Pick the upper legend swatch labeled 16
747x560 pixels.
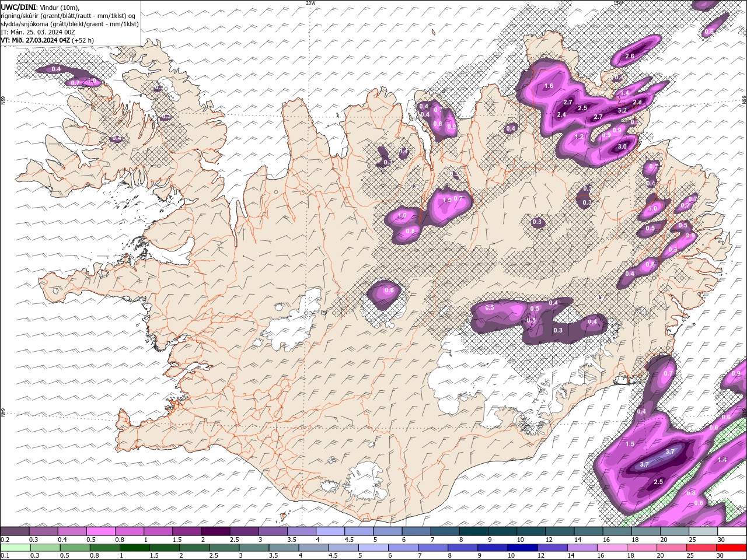[x=617, y=531]
